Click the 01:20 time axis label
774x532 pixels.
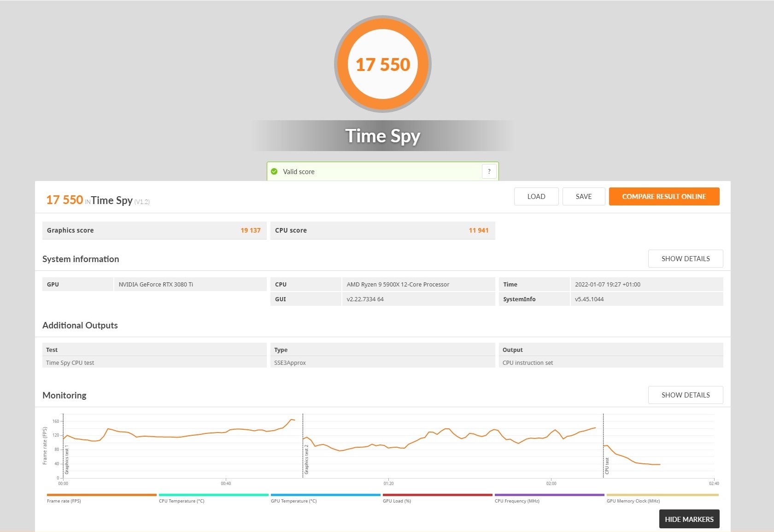[x=388, y=483]
